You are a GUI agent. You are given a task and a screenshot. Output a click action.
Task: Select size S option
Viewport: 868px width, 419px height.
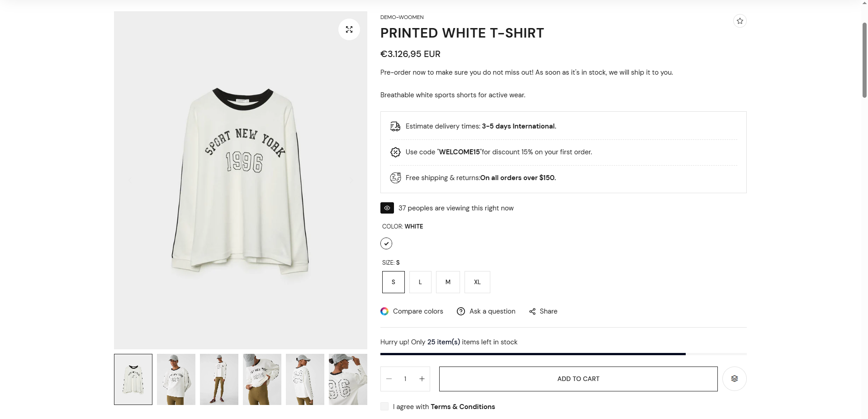click(x=393, y=282)
